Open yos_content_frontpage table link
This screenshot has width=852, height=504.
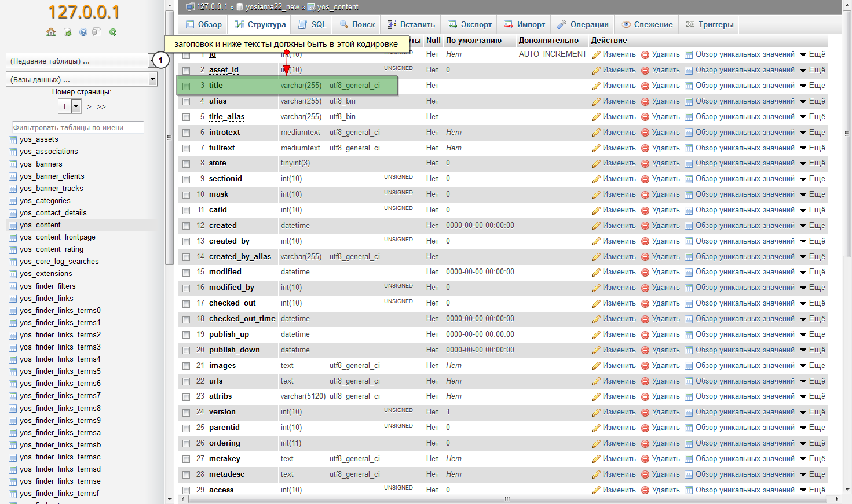tap(57, 237)
